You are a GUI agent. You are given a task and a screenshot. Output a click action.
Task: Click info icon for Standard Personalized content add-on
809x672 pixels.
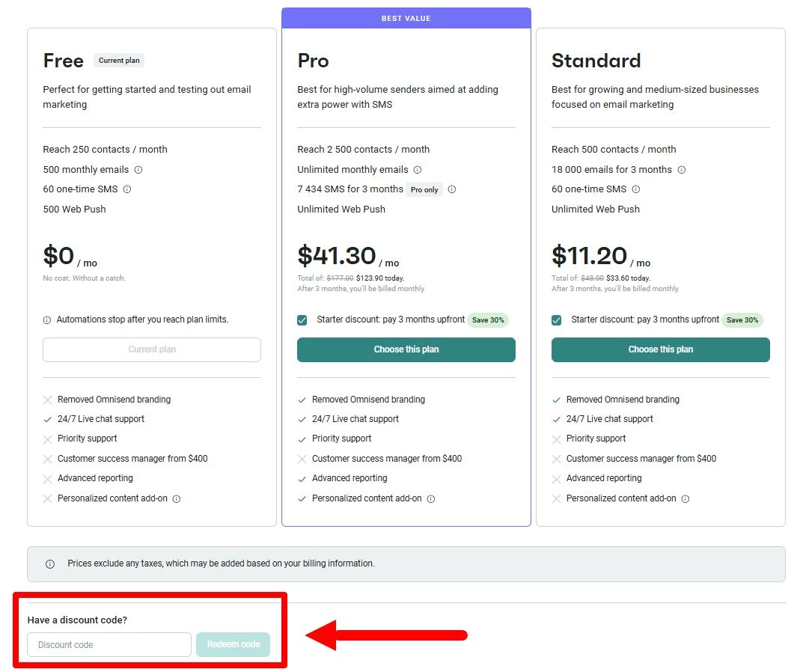686,498
